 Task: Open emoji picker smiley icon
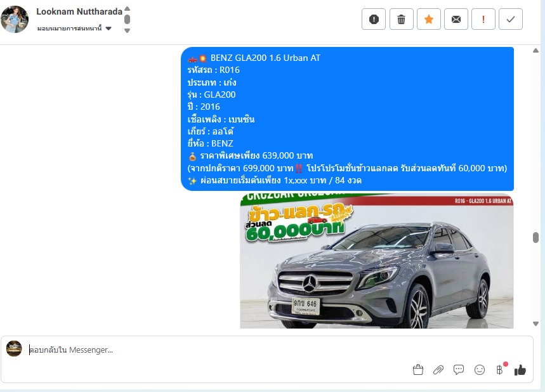pos(479,370)
